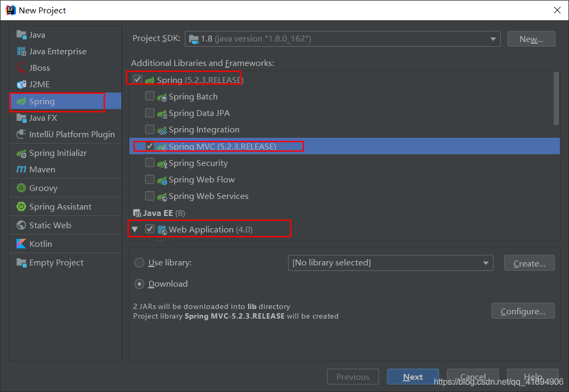
Task: Click the Next button
Action: pos(413,377)
